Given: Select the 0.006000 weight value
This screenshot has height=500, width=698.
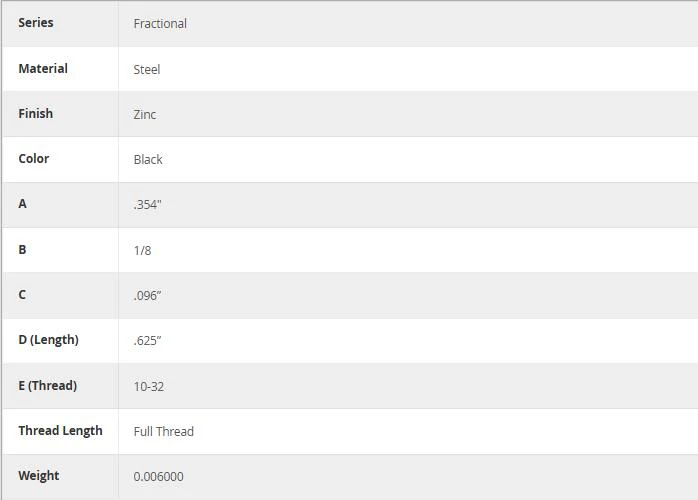Looking at the screenshot, I should click(158, 476).
